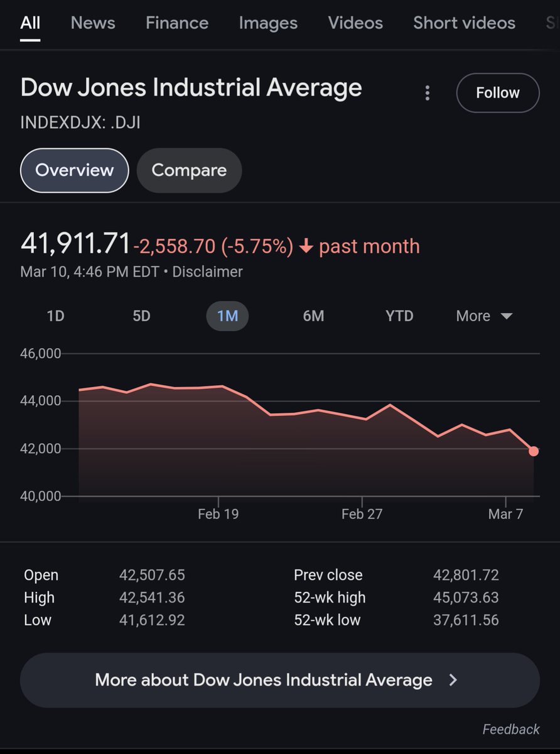Select the Compare chip
This screenshot has height=754, width=560.
189,170
